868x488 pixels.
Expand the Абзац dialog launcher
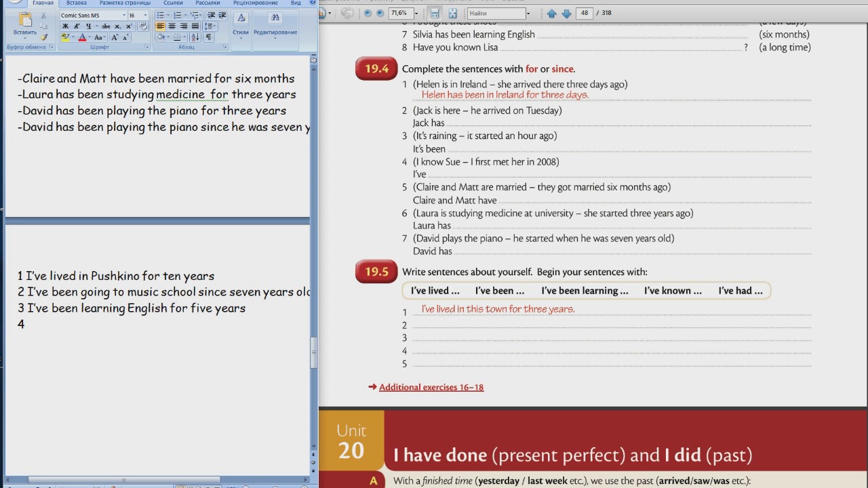coord(225,47)
